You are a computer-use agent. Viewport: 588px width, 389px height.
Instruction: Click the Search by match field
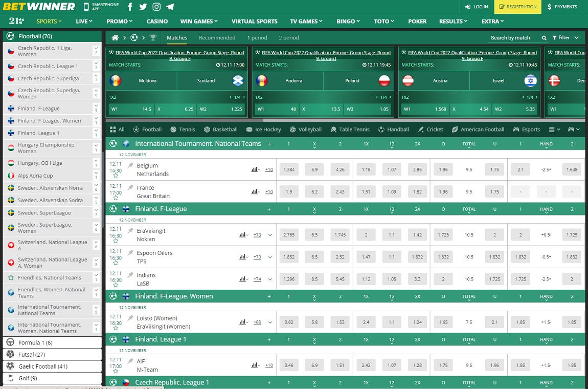[515, 38]
